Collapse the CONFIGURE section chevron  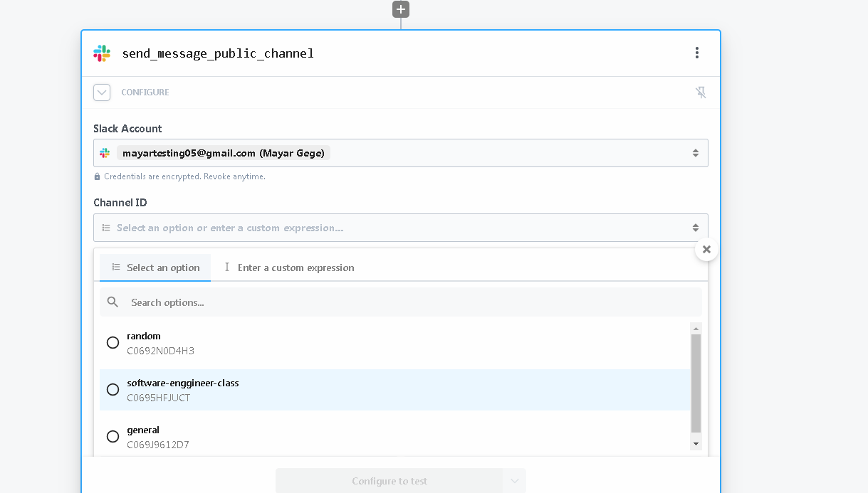102,92
